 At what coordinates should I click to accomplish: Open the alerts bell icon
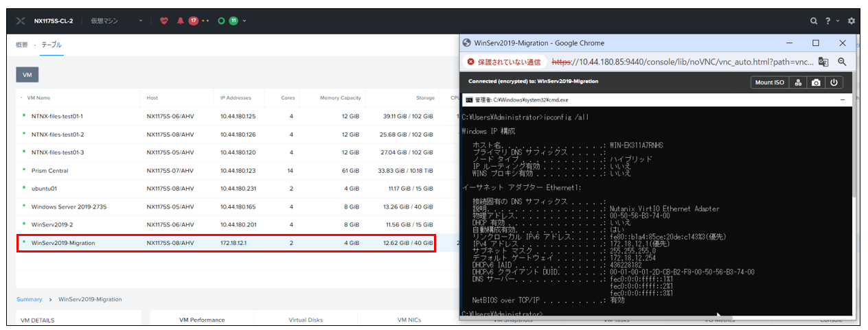pos(181,21)
